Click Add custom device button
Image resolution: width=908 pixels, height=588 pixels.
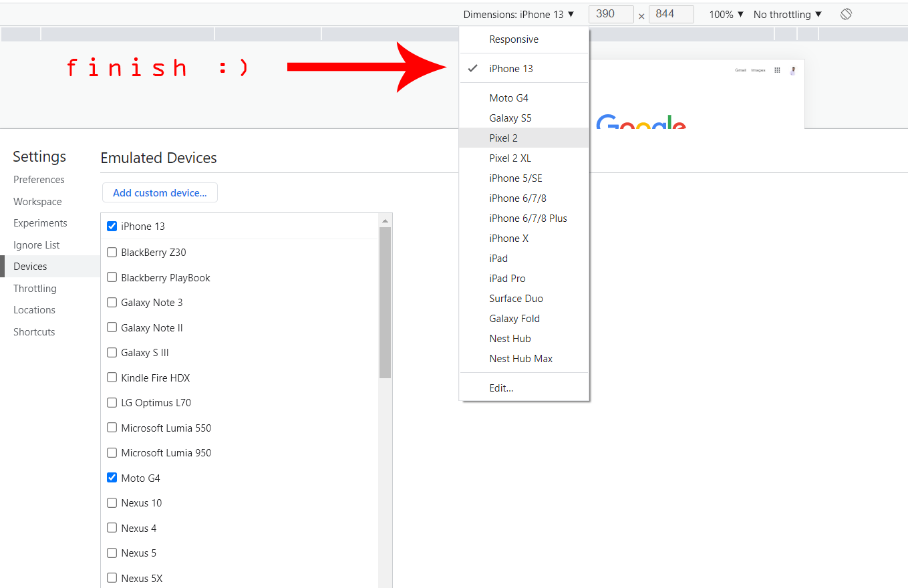[x=160, y=193]
